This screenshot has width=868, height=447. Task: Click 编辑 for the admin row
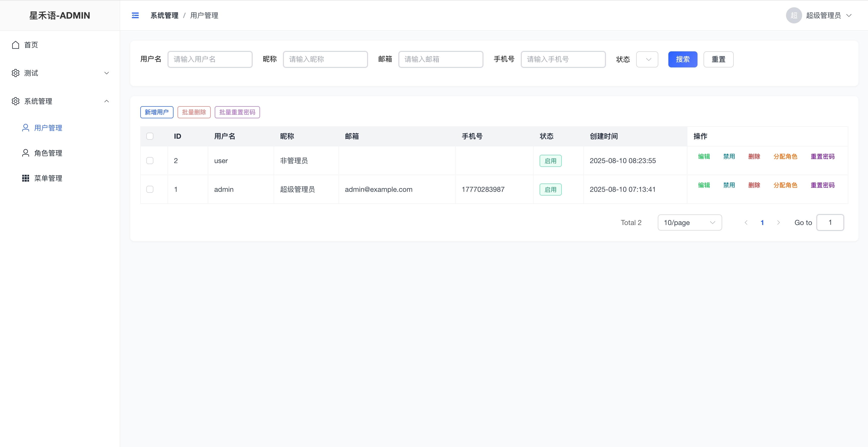(704, 185)
